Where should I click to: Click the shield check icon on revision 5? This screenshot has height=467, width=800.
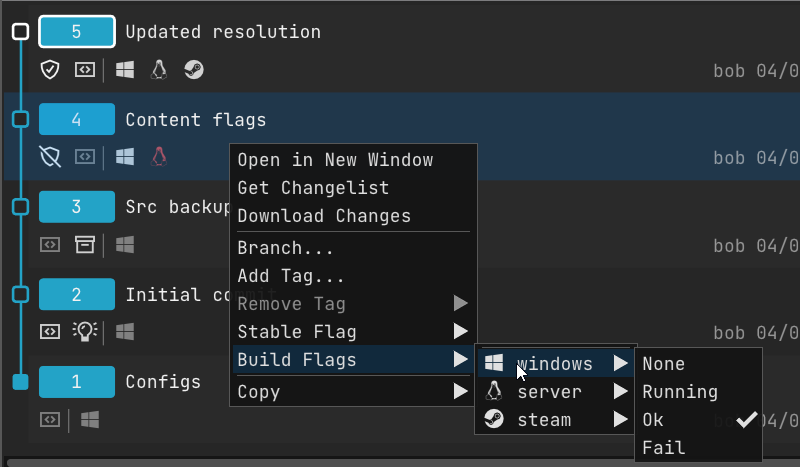tap(50, 70)
